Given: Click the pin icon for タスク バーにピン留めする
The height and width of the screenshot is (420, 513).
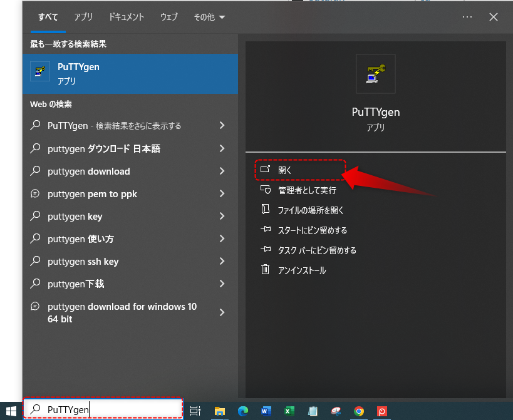Looking at the screenshot, I should 266,249.
